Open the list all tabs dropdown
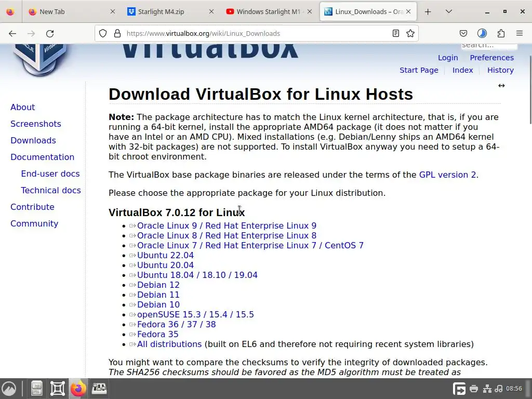Screen dimensions: 532x399 coord(448,12)
